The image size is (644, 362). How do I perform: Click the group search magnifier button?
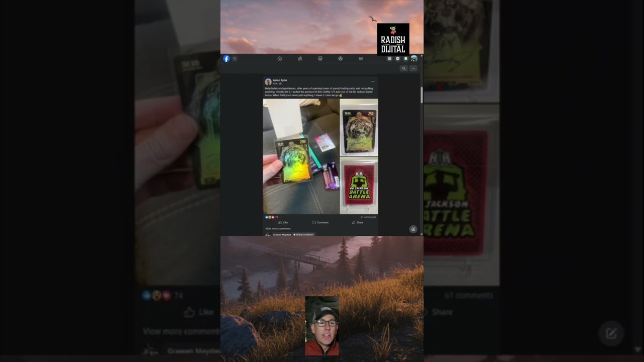(404, 68)
